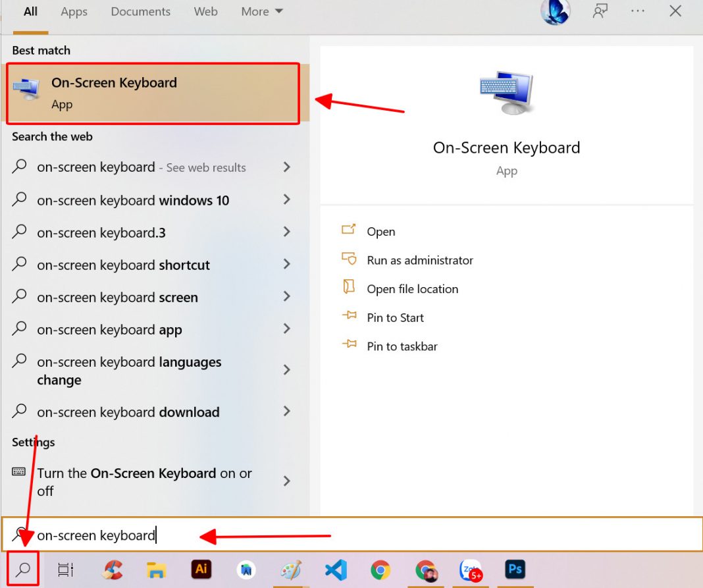Click into the search text field
Image resolution: width=703 pixels, height=588 pixels.
[x=395, y=535]
